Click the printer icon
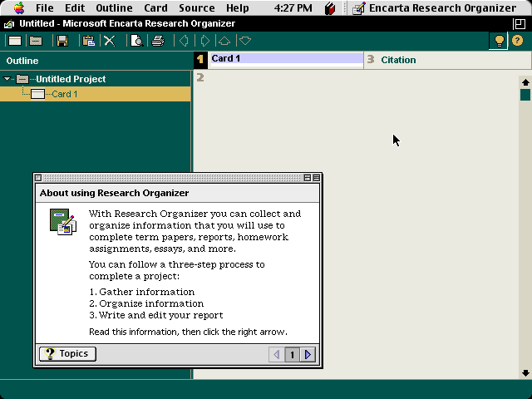Screen dimensions: 532x399 click(x=157, y=41)
